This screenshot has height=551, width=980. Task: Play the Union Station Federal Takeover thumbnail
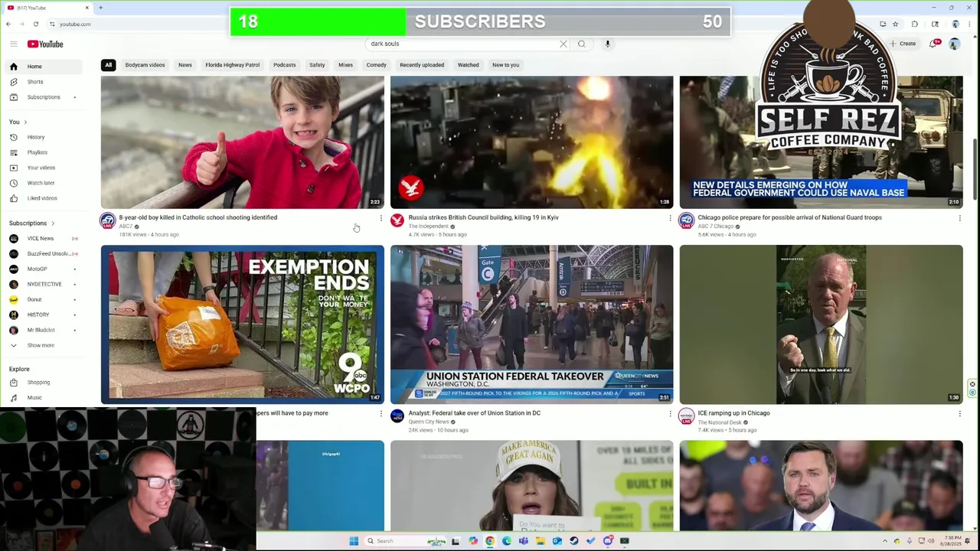pos(532,324)
